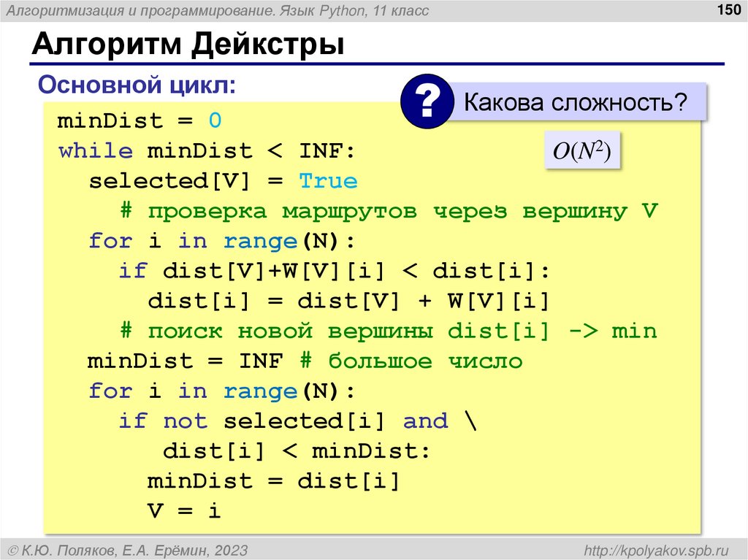Viewport: 748px width, 560px height.
Task: Open the kpolyakov.spb.ru link in footer
Action: [x=657, y=551]
